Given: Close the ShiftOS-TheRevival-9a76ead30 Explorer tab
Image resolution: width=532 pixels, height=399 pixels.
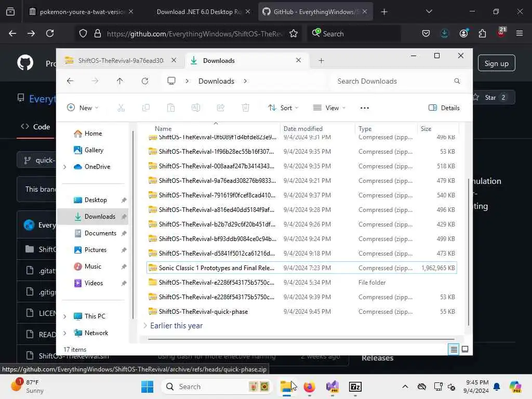Looking at the screenshot, I should pos(174,60).
